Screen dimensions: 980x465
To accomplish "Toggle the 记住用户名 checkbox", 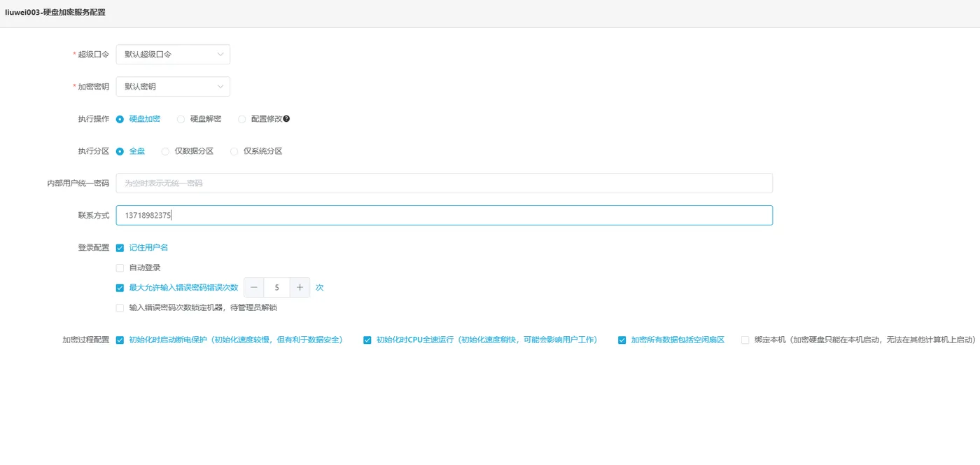I will [120, 248].
